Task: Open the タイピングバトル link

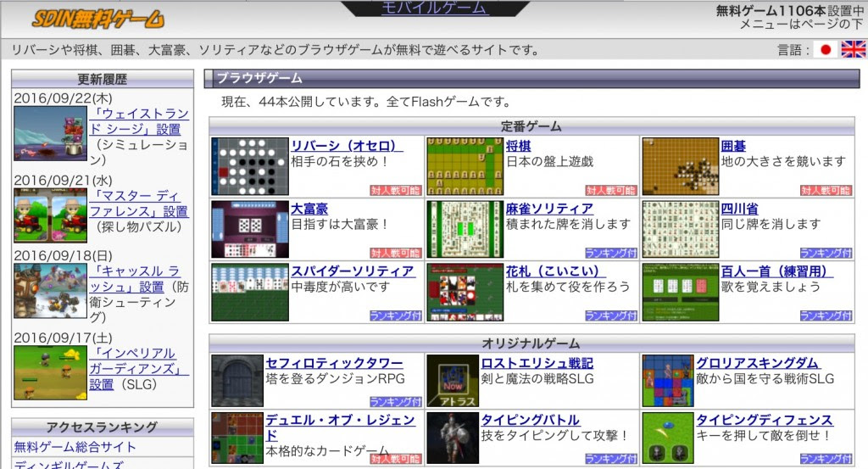Action: [531, 420]
